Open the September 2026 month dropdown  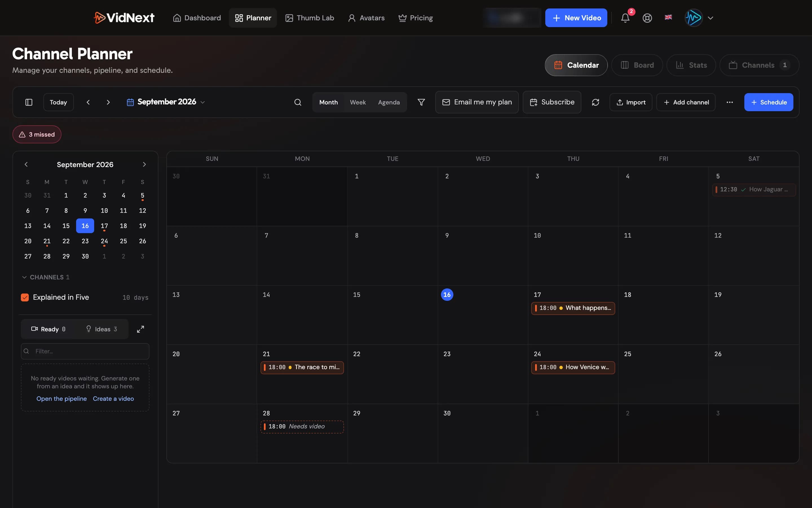coord(166,102)
